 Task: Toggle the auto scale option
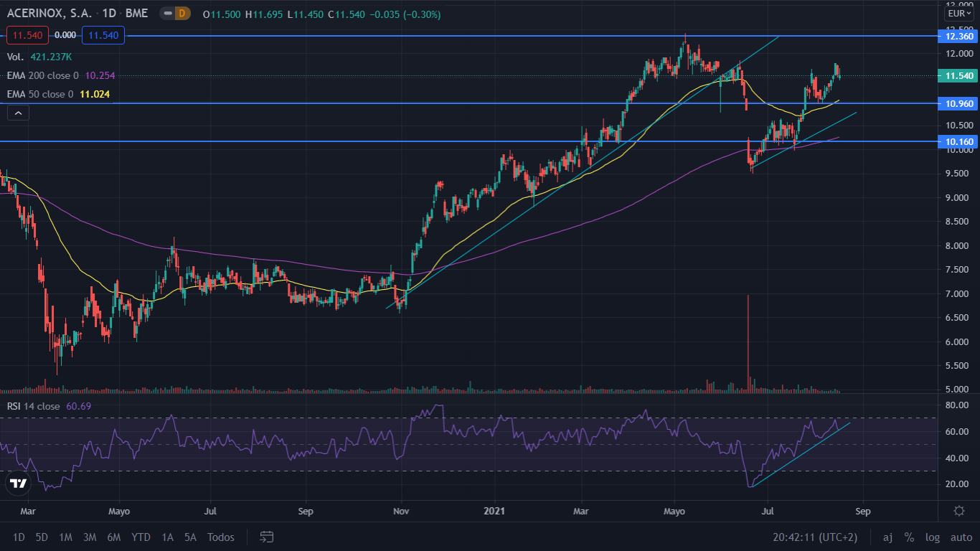click(x=961, y=537)
